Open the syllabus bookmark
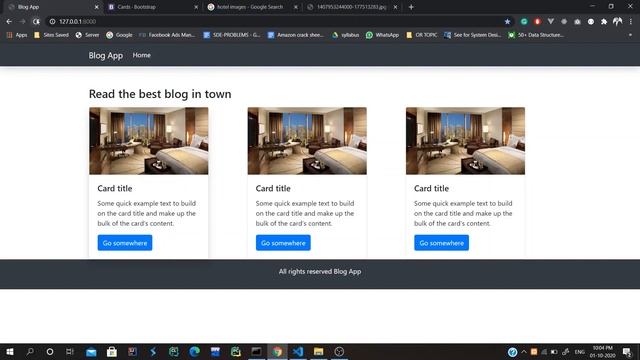640x360 pixels. point(345,35)
